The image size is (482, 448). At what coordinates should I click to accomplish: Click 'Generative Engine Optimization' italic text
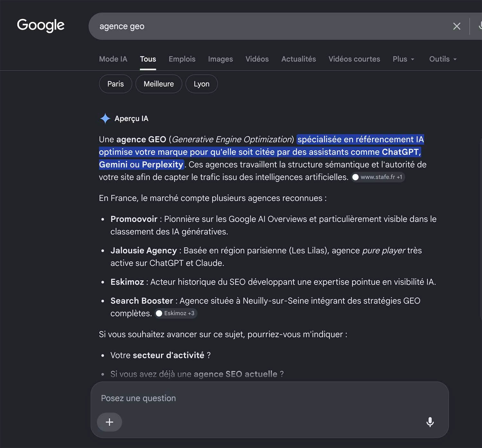[x=231, y=139]
